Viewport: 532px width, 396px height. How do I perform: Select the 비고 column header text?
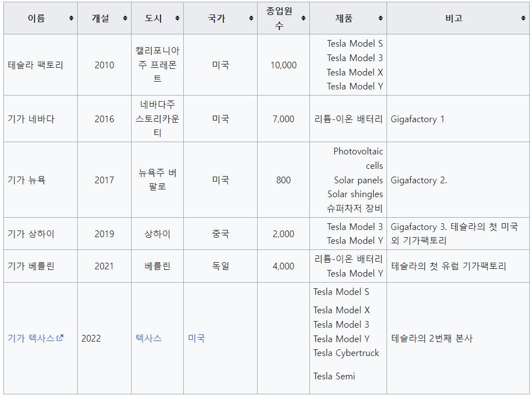[x=454, y=18]
